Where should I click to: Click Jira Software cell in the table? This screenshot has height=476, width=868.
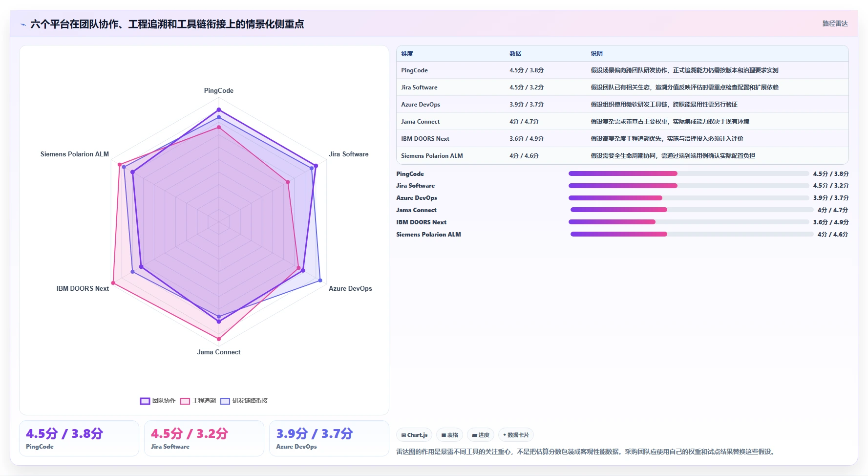(419, 87)
